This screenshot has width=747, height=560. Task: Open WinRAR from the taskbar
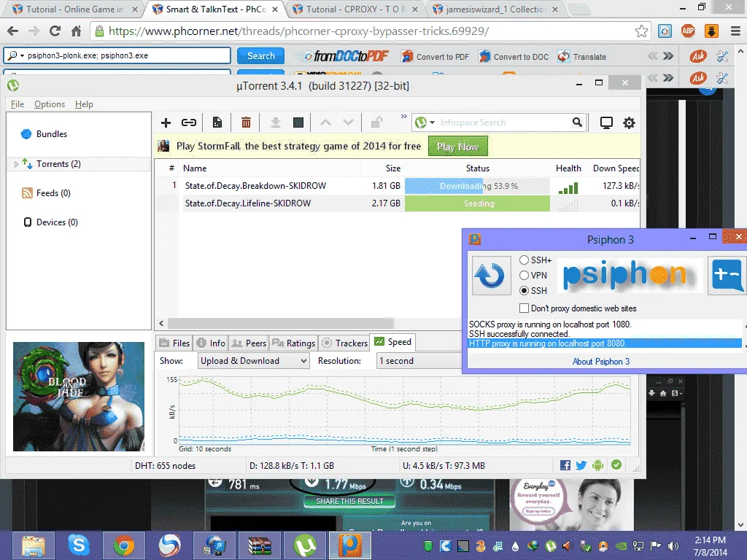pos(259,545)
